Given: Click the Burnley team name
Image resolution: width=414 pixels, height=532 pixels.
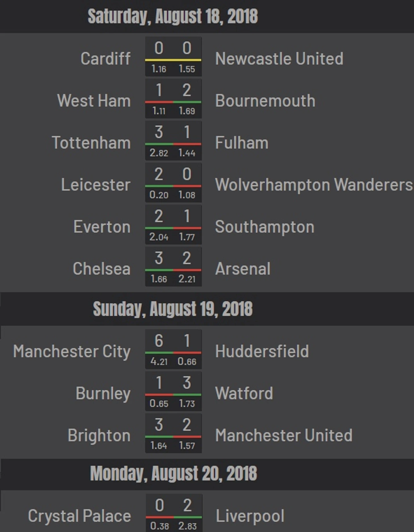Looking at the screenshot, I should point(103,393).
